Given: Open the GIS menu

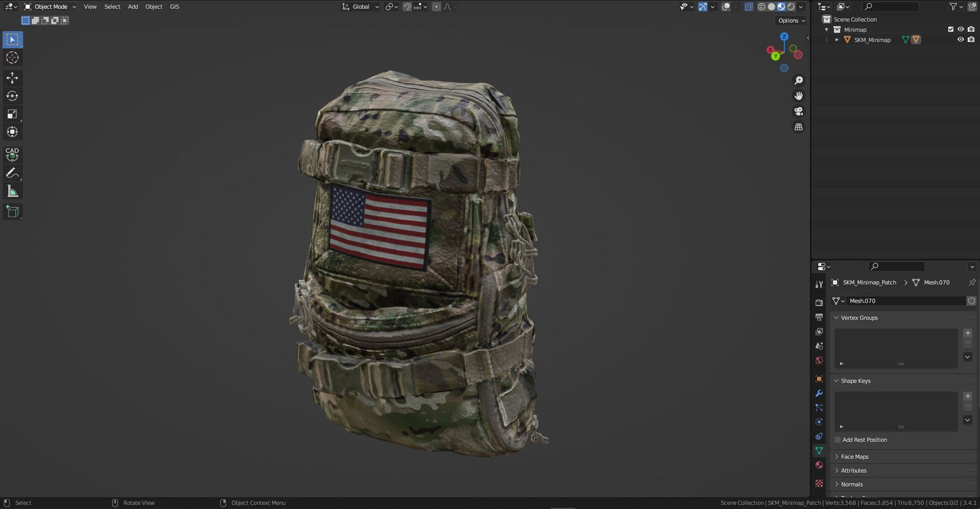Looking at the screenshot, I should (x=174, y=7).
